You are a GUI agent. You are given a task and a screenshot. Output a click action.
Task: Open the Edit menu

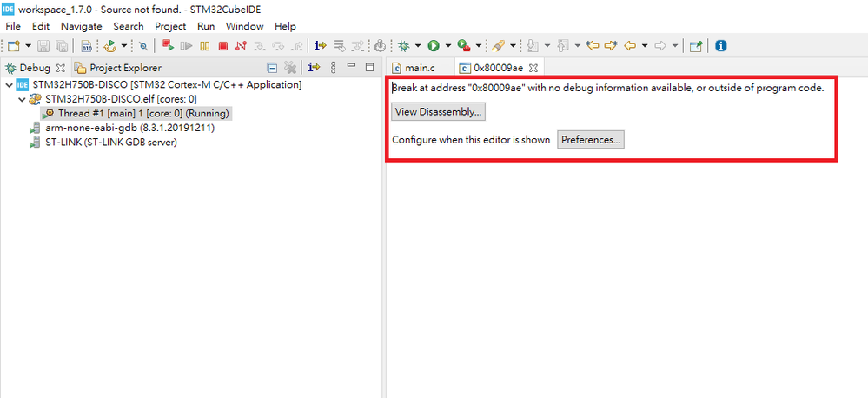(41, 26)
